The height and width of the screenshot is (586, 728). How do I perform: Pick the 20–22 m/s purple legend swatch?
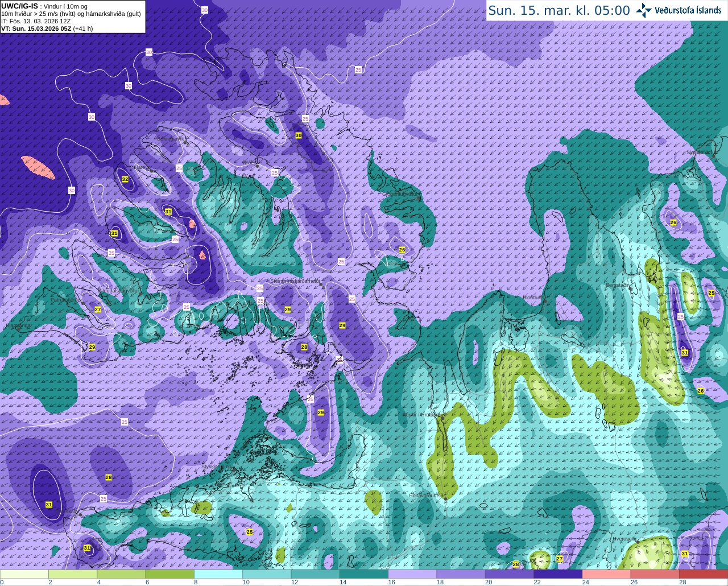pos(510,574)
